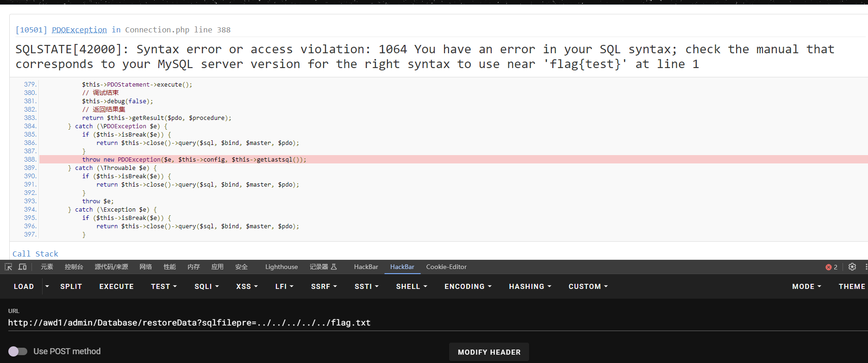Click the MODIFY HEADER button
Viewport: 868px width, 363px height.
489,352
